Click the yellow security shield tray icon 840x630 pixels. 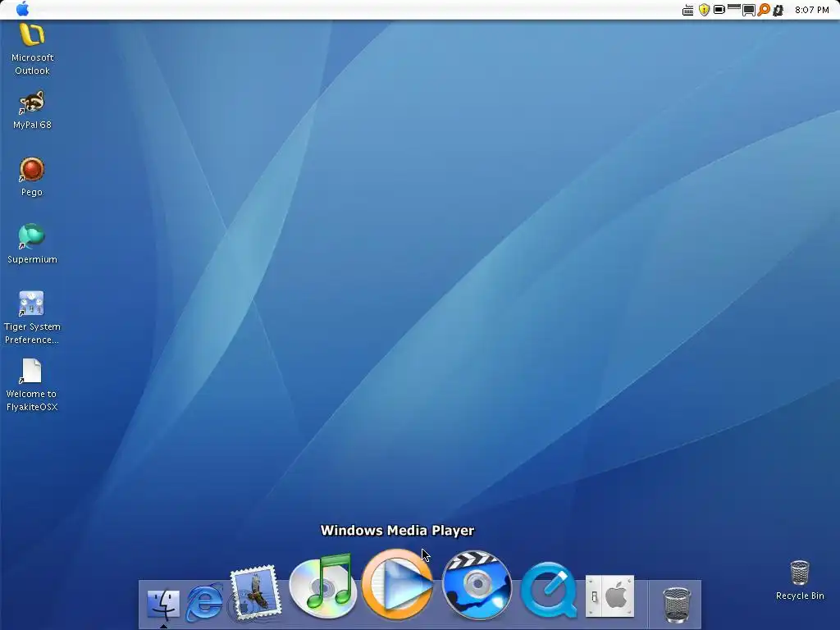click(x=704, y=10)
